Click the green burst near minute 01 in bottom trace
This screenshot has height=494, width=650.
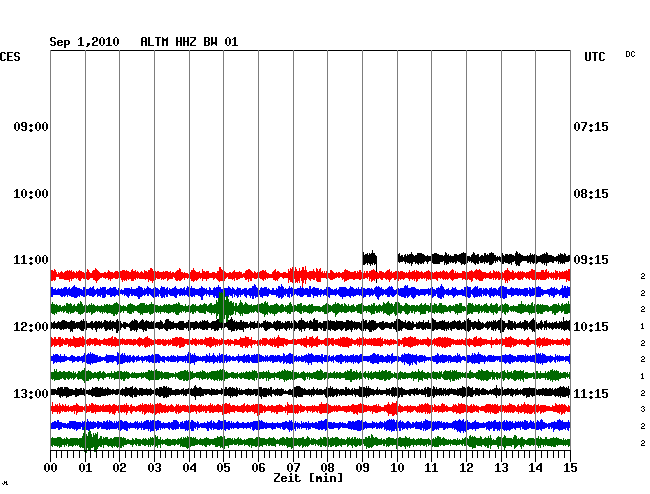click(x=91, y=441)
